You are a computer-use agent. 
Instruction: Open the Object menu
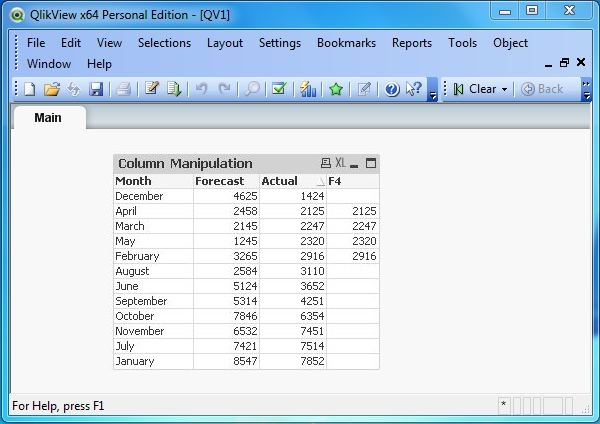coord(510,43)
